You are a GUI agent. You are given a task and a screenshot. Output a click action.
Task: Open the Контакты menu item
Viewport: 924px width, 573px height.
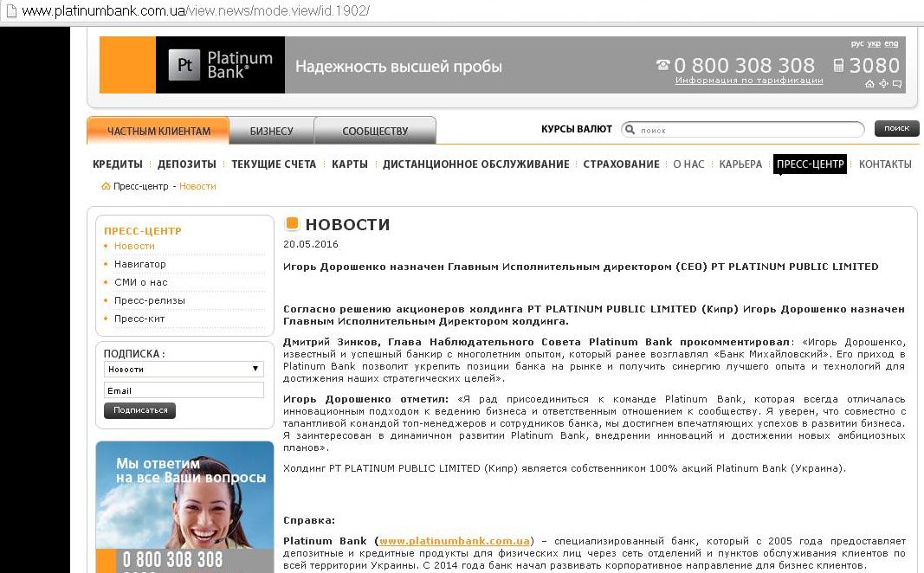pyautogui.click(x=885, y=164)
